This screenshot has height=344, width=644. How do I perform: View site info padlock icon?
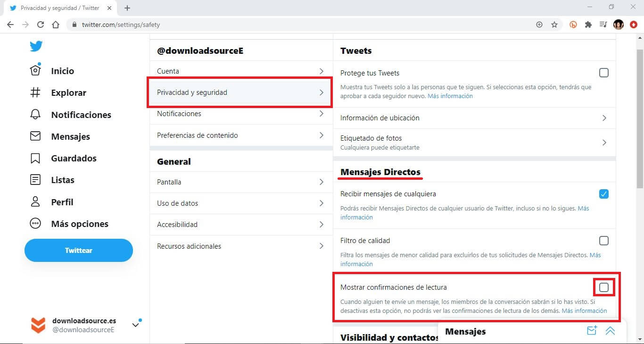[74, 25]
